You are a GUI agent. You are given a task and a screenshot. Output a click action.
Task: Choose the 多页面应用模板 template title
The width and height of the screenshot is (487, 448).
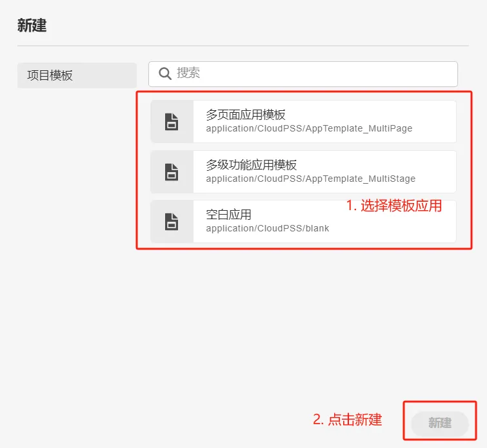coord(246,115)
